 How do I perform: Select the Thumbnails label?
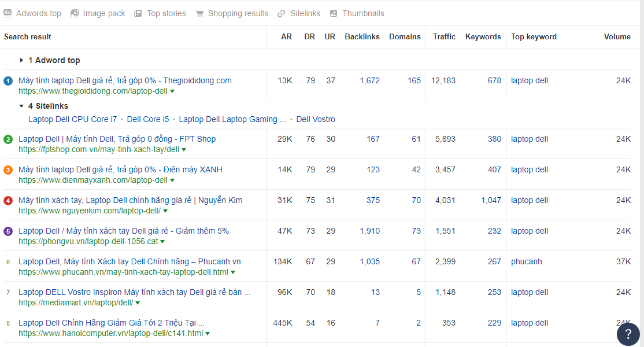[364, 13]
